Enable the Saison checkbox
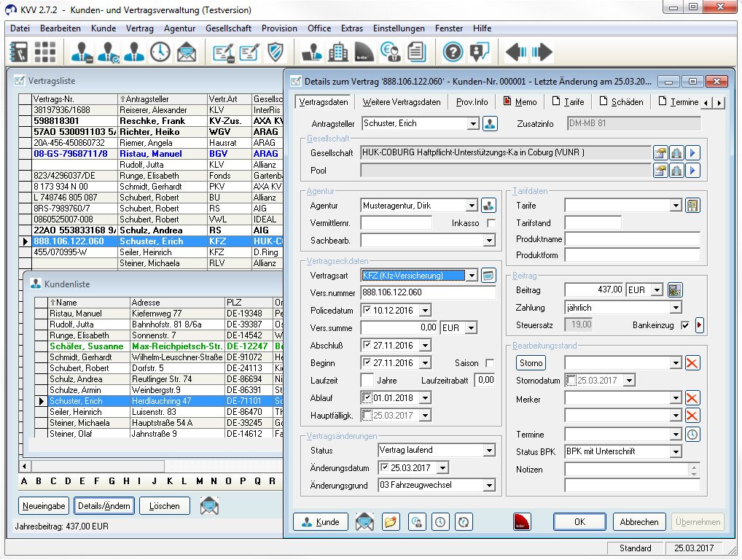 coord(490,363)
